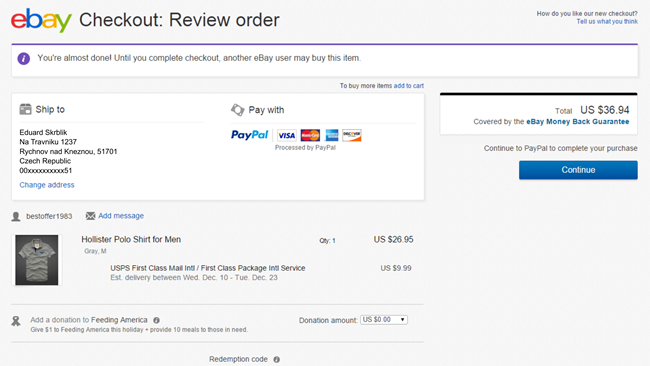Click the Donation amount label
The image size is (650, 366).
click(x=328, y=320)
